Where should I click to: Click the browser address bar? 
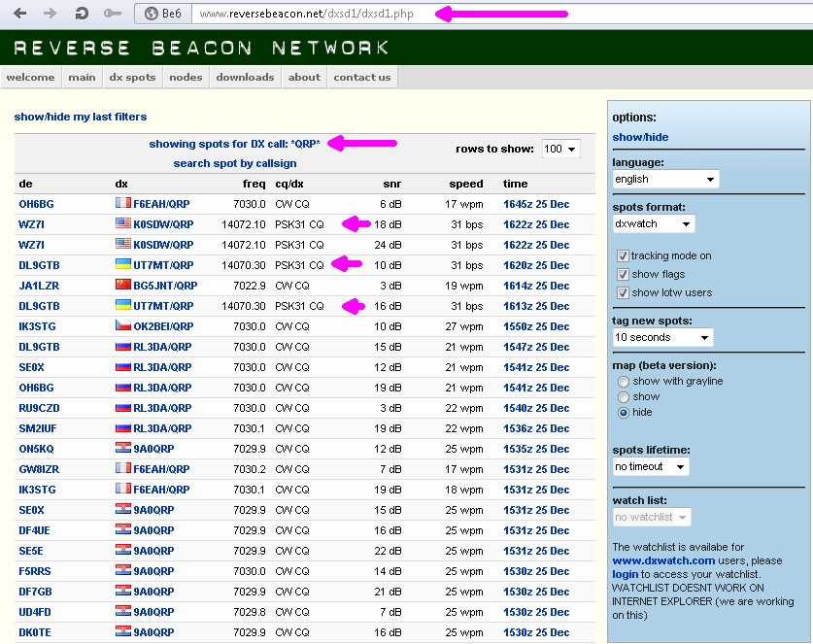502,14
